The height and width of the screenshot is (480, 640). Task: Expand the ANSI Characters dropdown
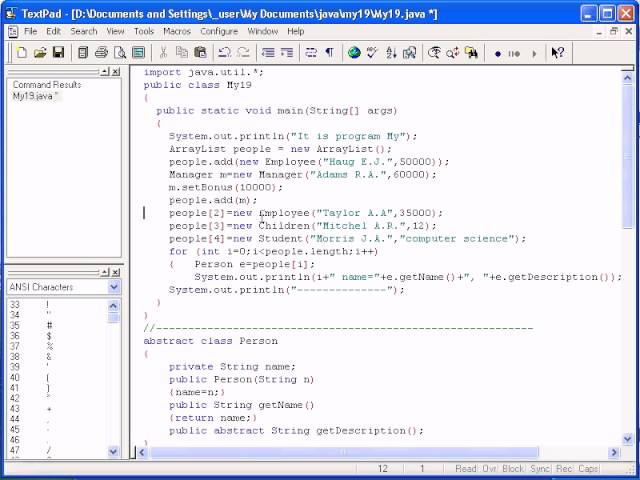point(114,287)
